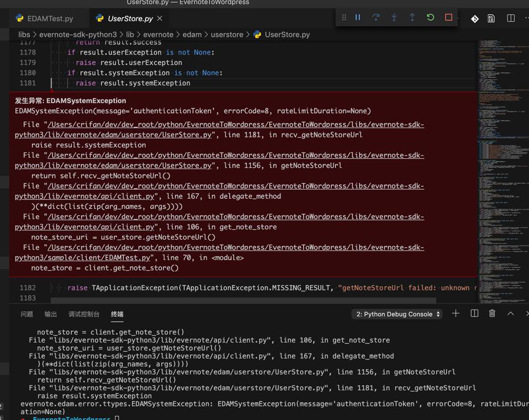Open UserStore.py link at line 1156 traceback

pyautogui.click(x=220, y=160)
